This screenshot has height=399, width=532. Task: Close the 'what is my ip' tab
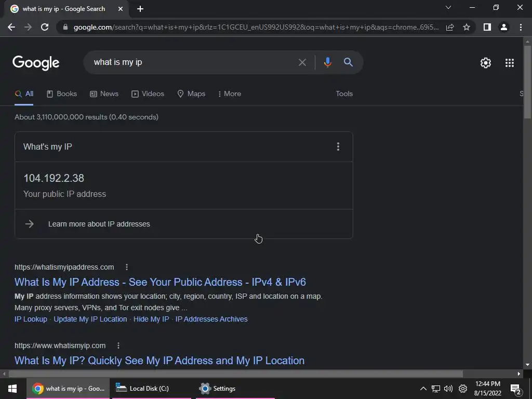click(x=121, y=9)
